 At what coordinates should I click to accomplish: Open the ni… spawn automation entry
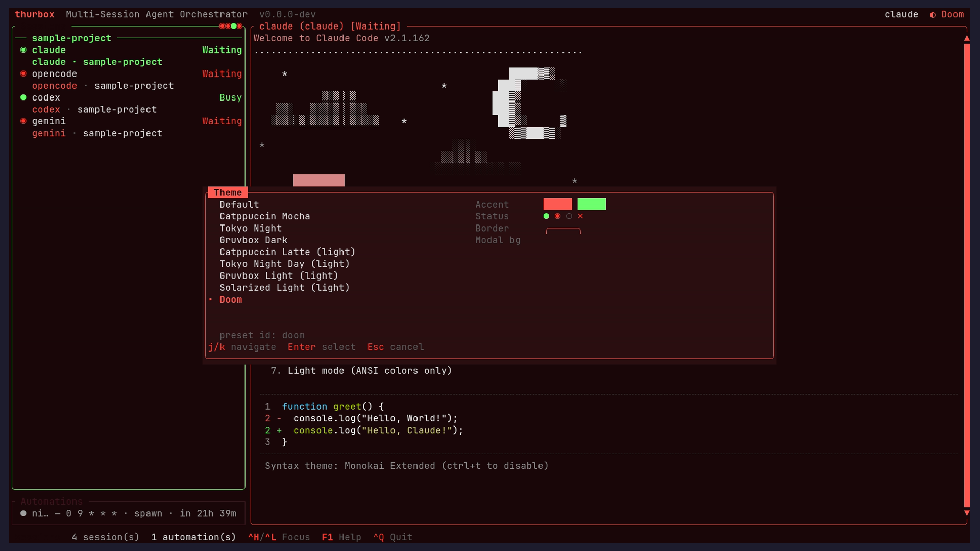tap(128, 513)
